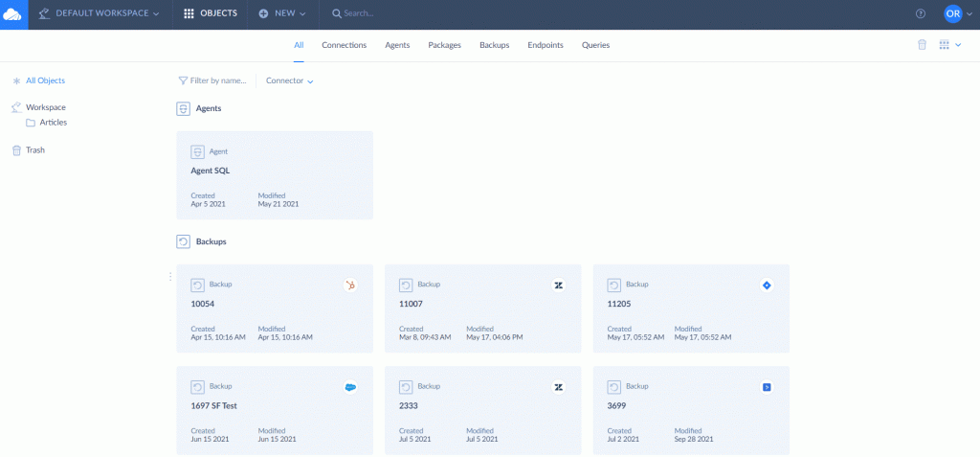Click the Jira connector icon on backup 11205
Image resolution: width=980 pixels, height=457 pixels.
point(767,286)
